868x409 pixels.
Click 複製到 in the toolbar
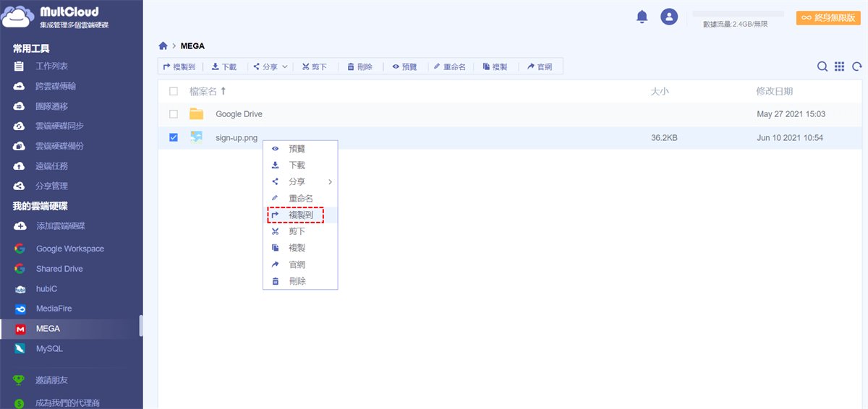tap(179, 66)
